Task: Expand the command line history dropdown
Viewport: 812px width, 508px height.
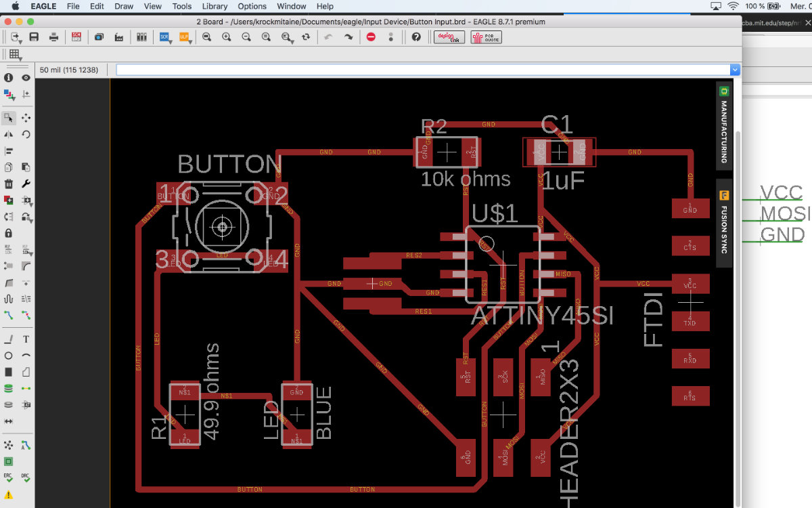Action: click(735, 70)
